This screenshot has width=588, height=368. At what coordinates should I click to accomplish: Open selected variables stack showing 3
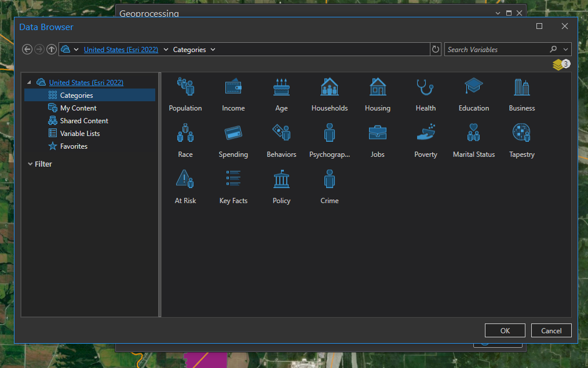tap(561, 65)
